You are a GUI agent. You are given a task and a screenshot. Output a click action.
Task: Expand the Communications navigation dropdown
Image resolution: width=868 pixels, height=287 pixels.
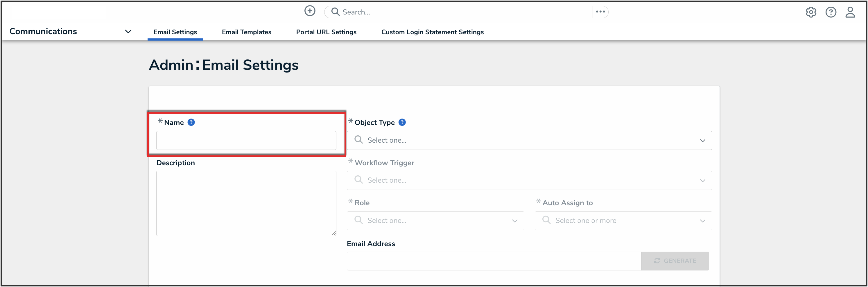click(128, 32)
